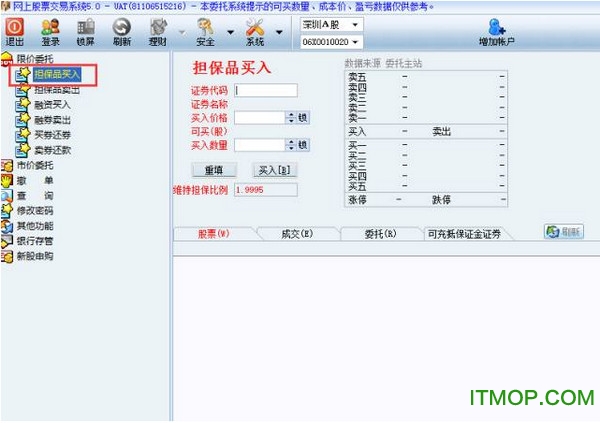Click the 买入价格 spinner arrows
This screenshot has width=600, height=423.
(x=291, y=118)
